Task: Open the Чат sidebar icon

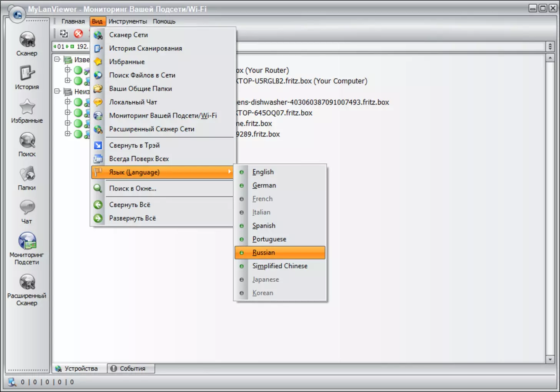Action: pyautogui.click(x=27, y=208)
